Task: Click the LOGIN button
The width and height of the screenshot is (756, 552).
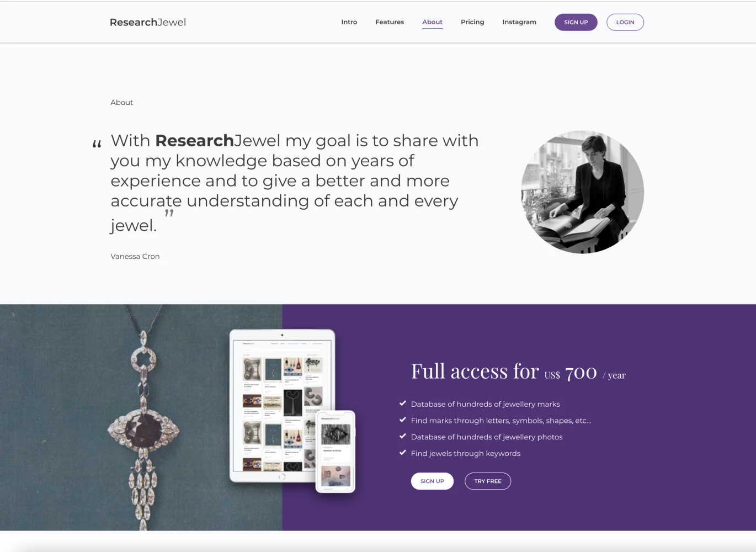Action: [x=625, y=22]
